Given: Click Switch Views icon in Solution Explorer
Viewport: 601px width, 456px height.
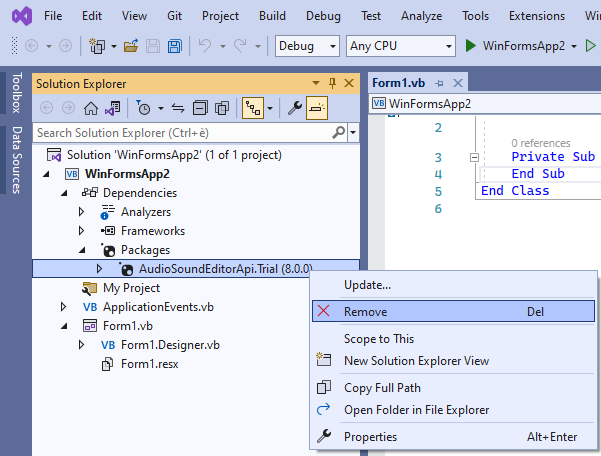Looking at the screenshot, I should pyautogui.click(x=113, y=108).
